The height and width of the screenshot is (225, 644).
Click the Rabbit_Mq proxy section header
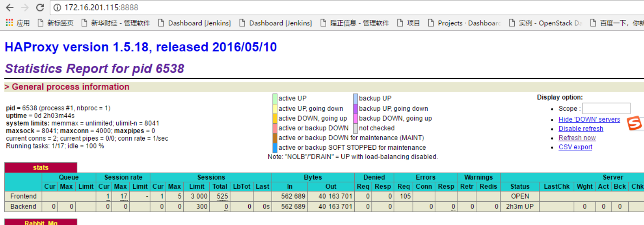point(41,222)
